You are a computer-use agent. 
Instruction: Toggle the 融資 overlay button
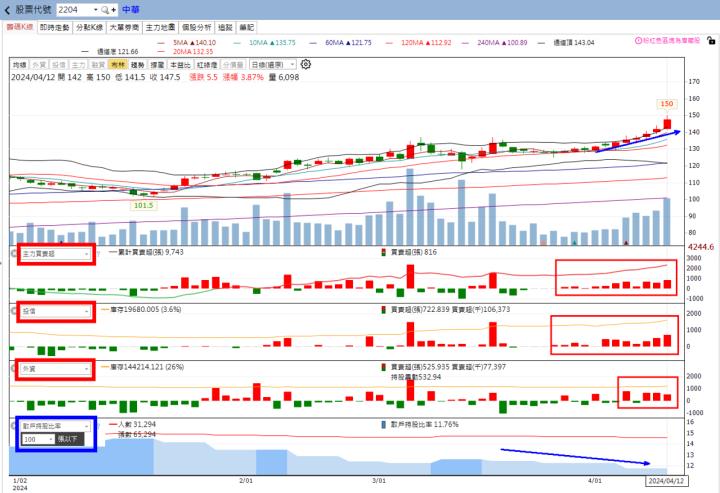pyautogui.click(x=98, y=65)
